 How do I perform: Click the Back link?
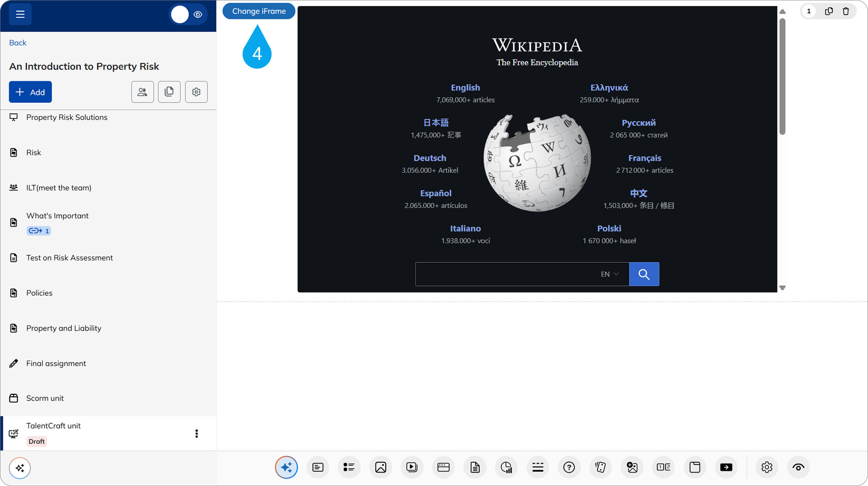[x=18, y=43]
